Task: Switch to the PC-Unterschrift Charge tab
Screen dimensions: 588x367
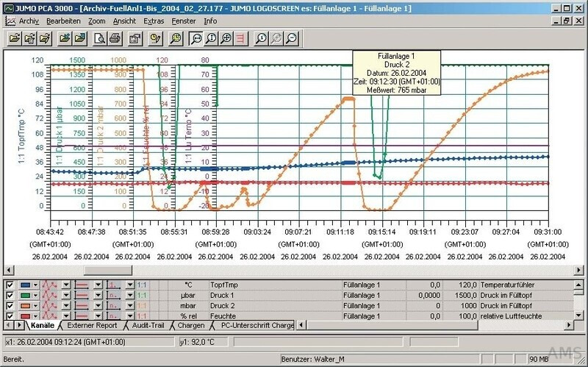Action: click(257, 325)
